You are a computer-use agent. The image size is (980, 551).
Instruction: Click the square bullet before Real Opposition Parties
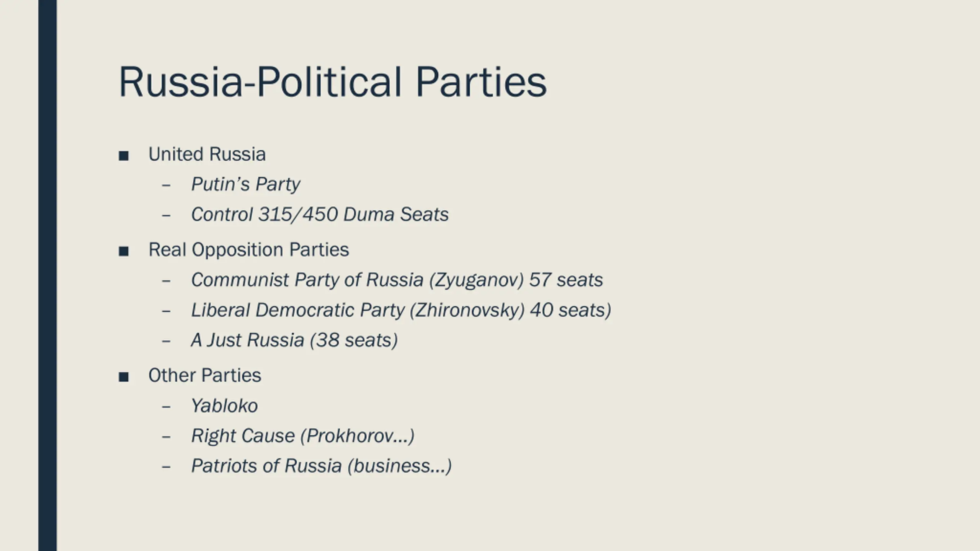(124, 251)
